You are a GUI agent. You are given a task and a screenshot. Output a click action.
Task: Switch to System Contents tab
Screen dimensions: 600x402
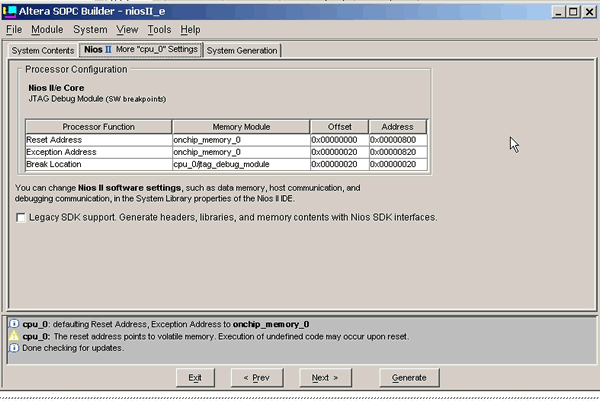[x=43, y=50]
